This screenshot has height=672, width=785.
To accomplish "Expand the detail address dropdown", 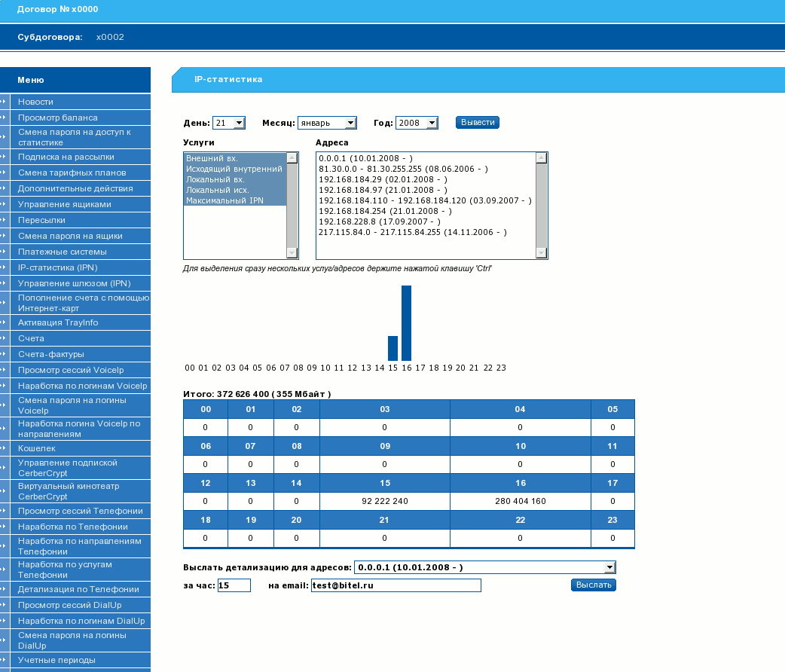I will (x=609, y=567).
